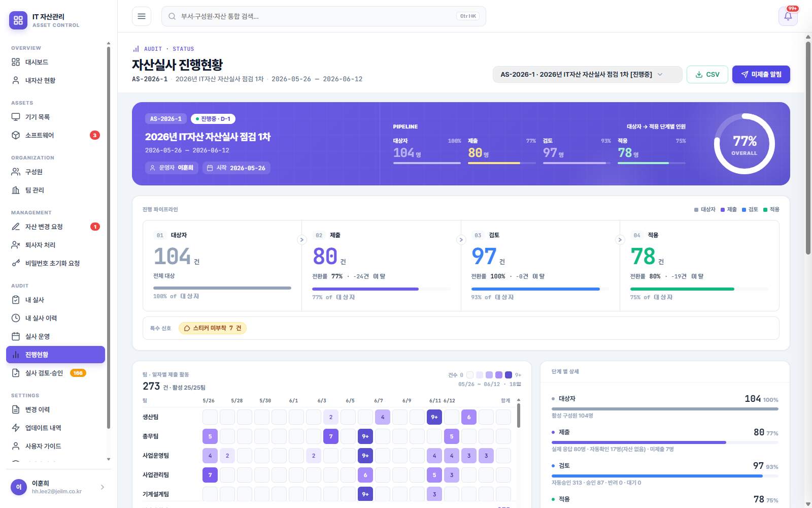
Task: Click the 변경 이력 document icon
Action: click(16, 409)
